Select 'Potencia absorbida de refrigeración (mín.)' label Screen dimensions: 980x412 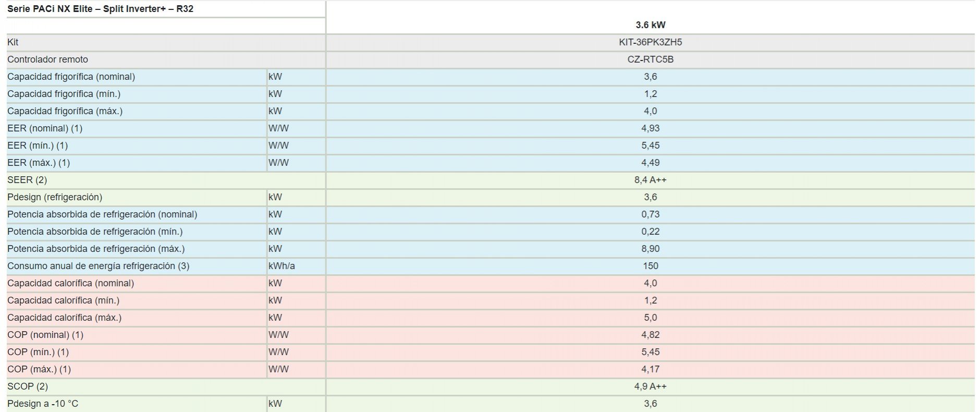[95, 232]
